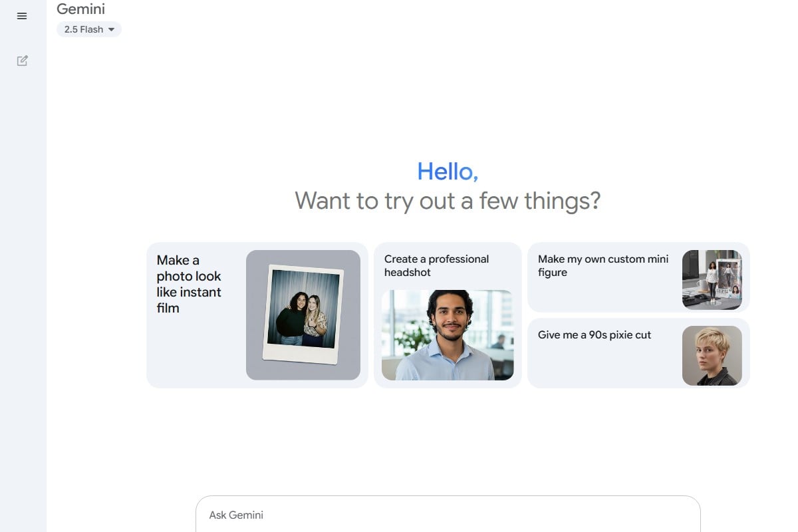798x532 pixels.
Task: Click the 'Want to try out a few things?' text
Action: [448, 200]
